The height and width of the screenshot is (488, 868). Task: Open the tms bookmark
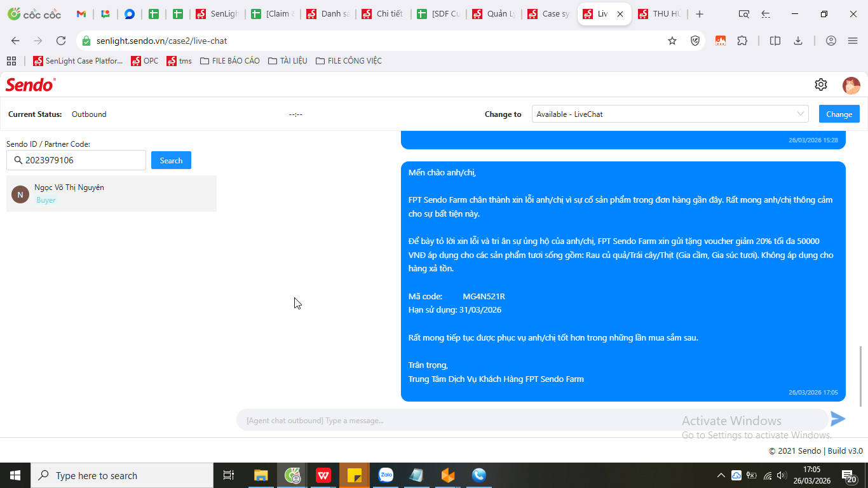click(179, 61)
